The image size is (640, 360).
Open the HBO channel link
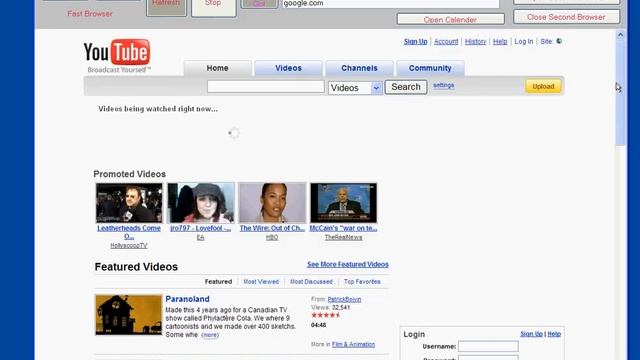pos(272,238)
